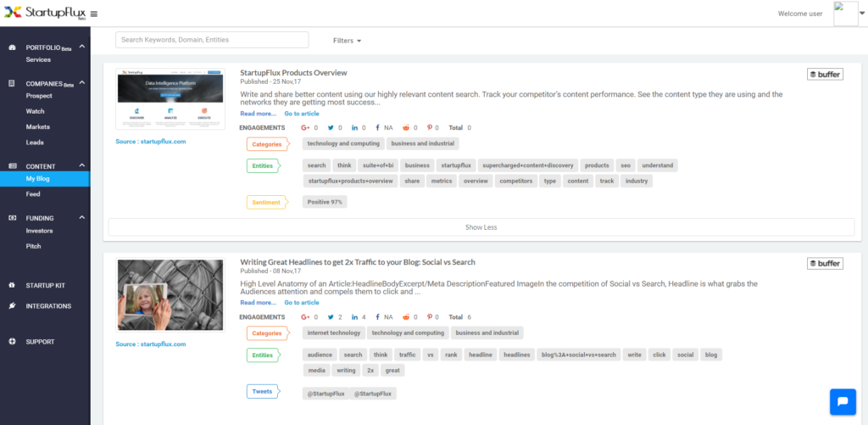Viewport: 868px width, 425px height.
Task: Click the Companies building icon in sidebar
Action: 12,84
